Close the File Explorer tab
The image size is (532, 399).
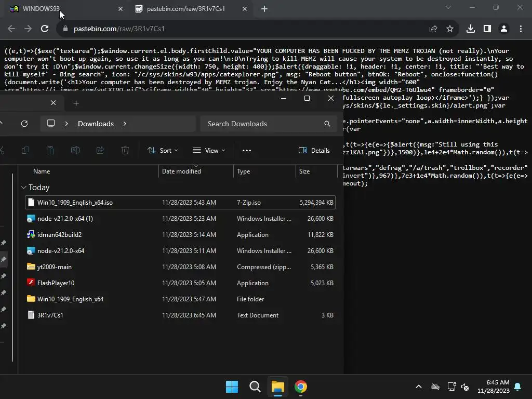pyautogui.click(x=54, y=103)
